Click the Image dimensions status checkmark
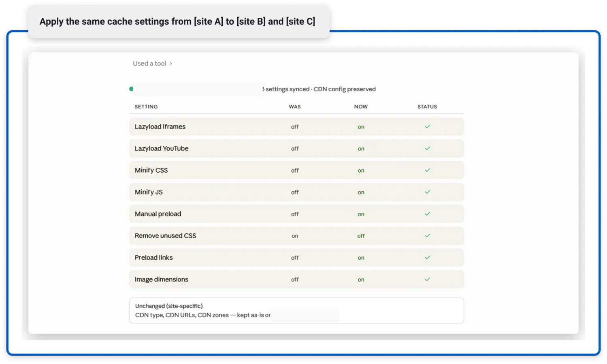607x364 pixels. 427,279
